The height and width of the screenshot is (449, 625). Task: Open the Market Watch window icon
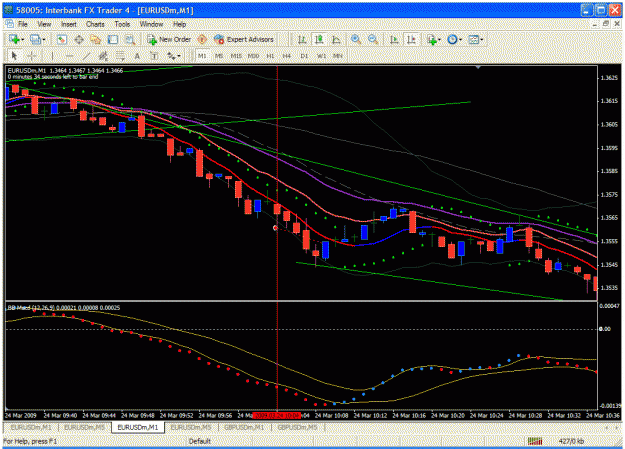(x=61, y=39)
